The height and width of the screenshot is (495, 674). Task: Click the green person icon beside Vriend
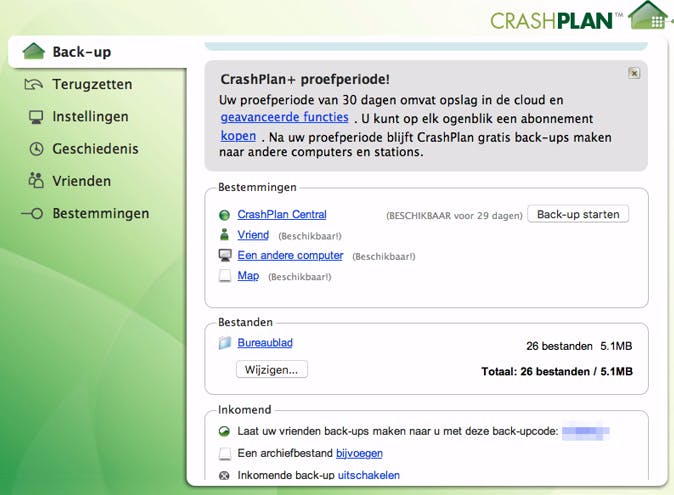[x=224, y=235]
